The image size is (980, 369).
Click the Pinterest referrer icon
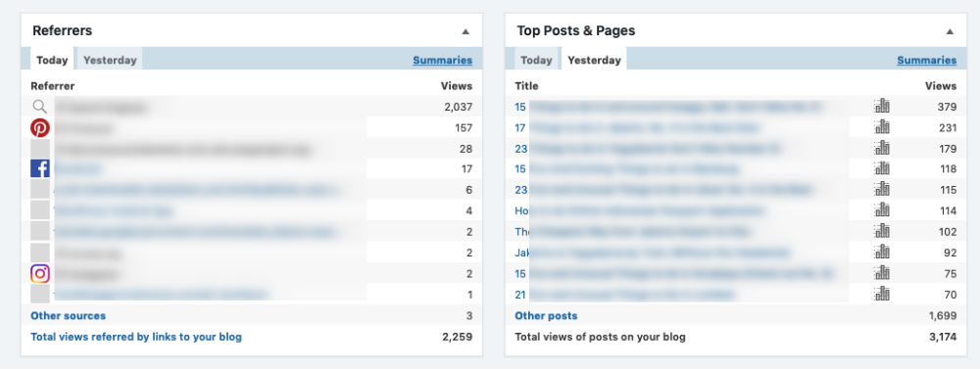pos(40,128)
